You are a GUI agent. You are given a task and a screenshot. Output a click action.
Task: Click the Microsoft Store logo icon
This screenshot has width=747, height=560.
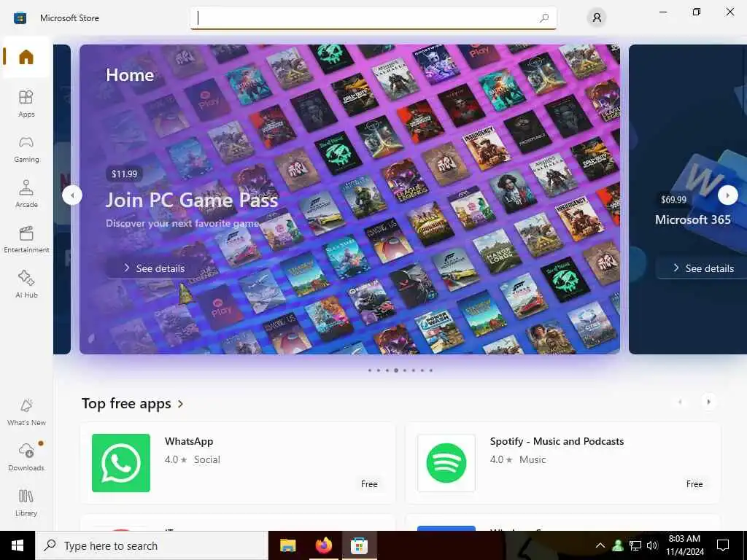20,18
